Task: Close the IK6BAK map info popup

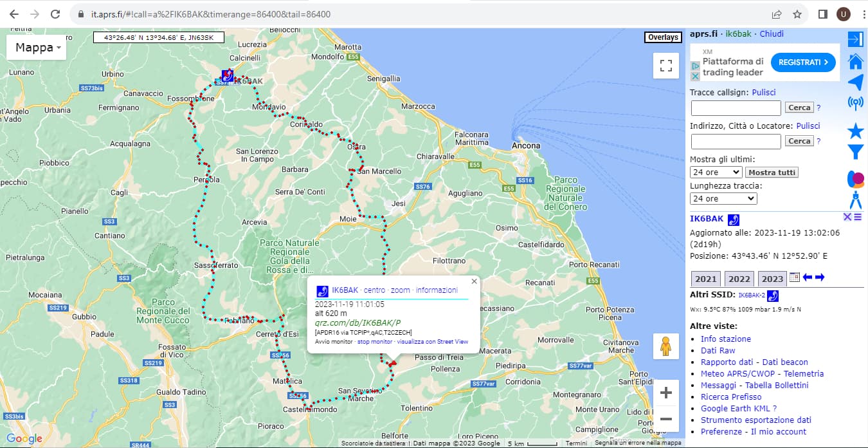Action: 474,281
